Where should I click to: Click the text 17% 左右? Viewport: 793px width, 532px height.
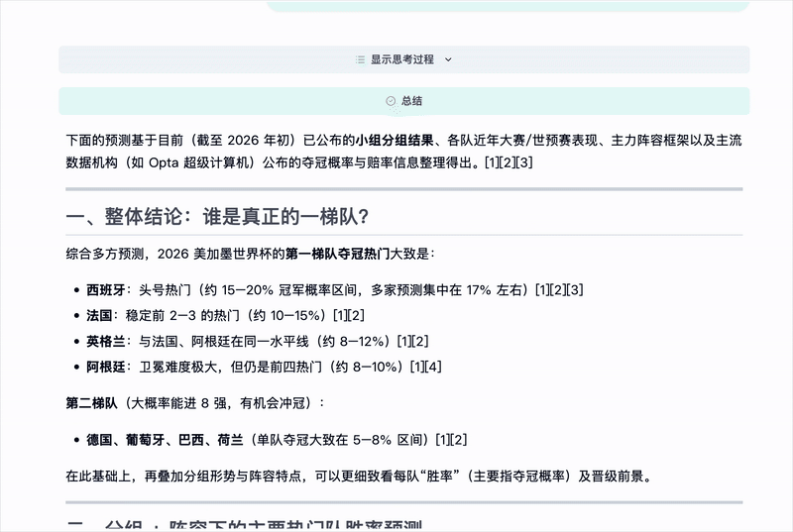point(495,290)
